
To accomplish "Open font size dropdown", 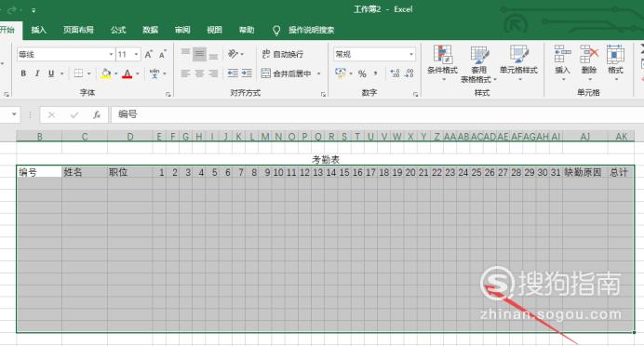I will (137, 54).
